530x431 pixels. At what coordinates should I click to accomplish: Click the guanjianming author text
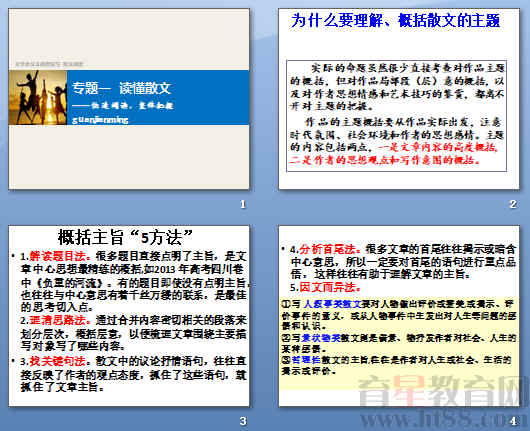click(100, 120)
